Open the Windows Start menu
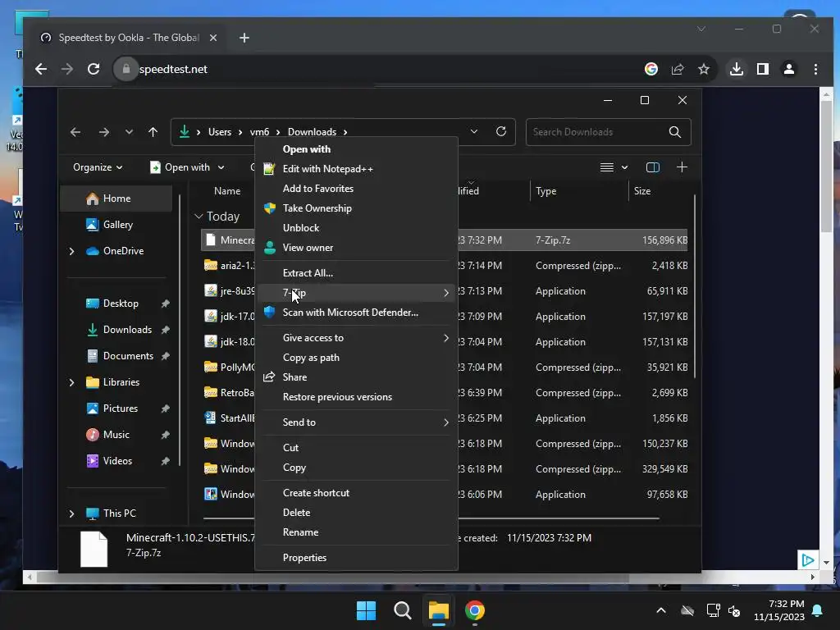This screenshot has width=840, height=630. [367, 610]
